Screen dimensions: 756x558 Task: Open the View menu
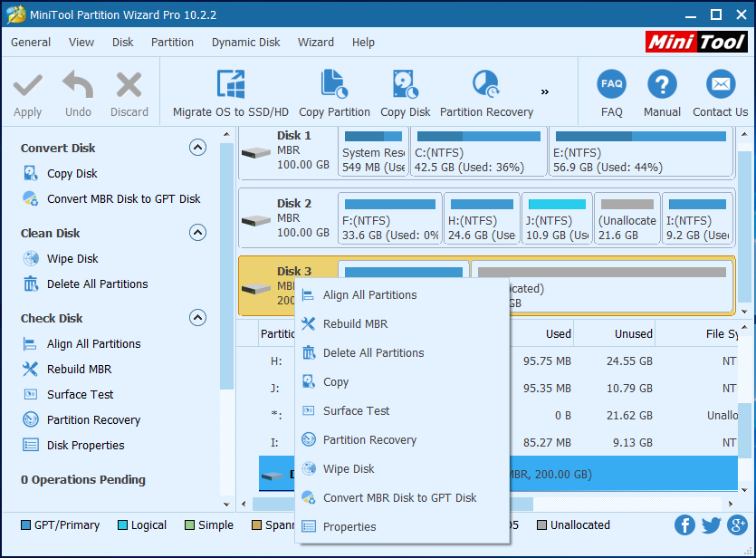click(81, 43)
